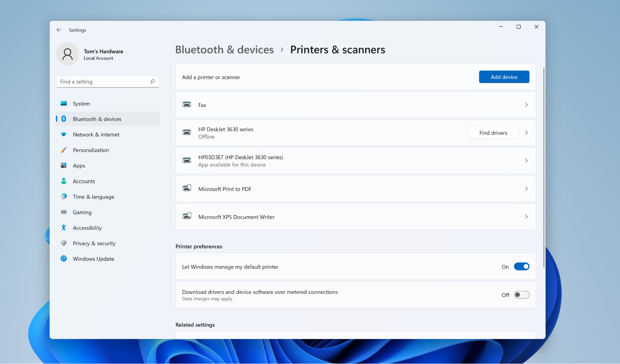Open Privacy & security settings icon

click(64, 243)
